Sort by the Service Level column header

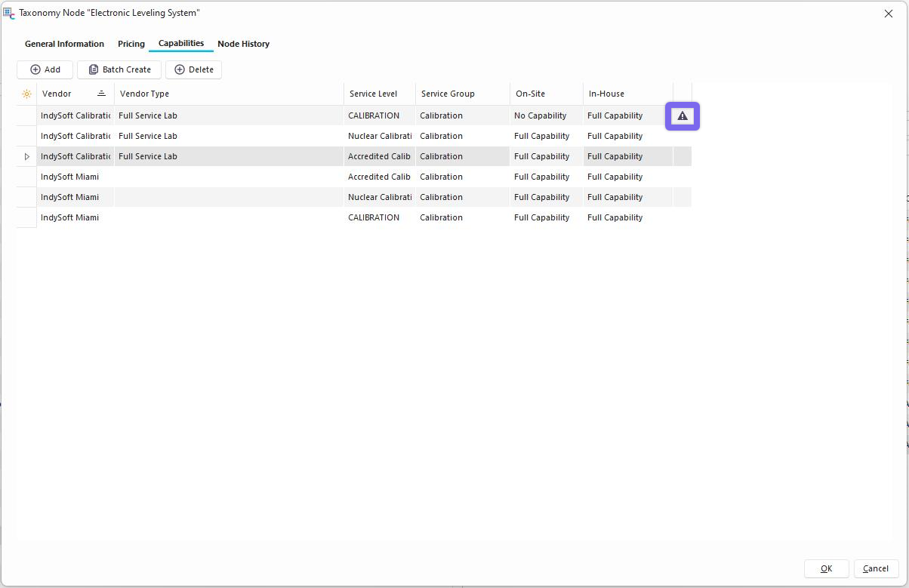point(373,94)
